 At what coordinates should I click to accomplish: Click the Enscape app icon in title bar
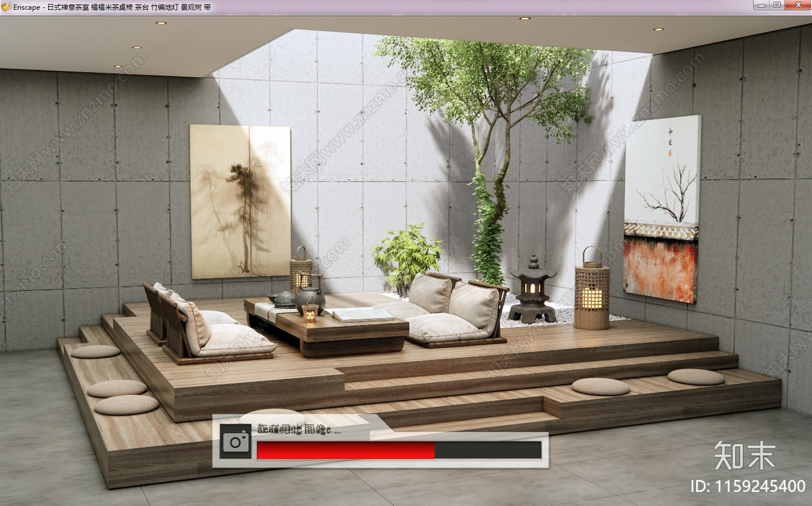click(6, 7)
